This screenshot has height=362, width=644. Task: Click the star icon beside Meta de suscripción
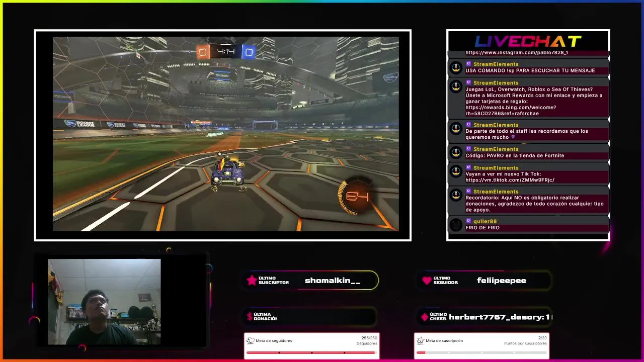click(x=420, y=340)
